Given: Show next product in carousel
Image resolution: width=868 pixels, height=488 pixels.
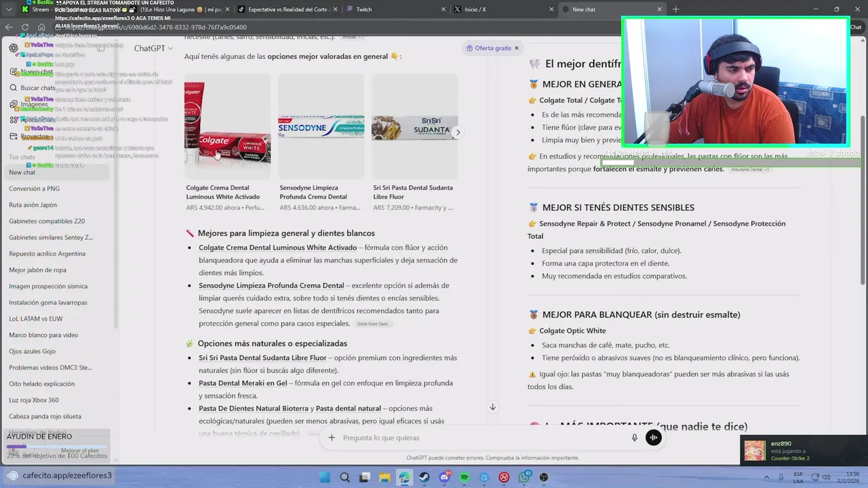Looking at the screenshot, I should [458, 132].
